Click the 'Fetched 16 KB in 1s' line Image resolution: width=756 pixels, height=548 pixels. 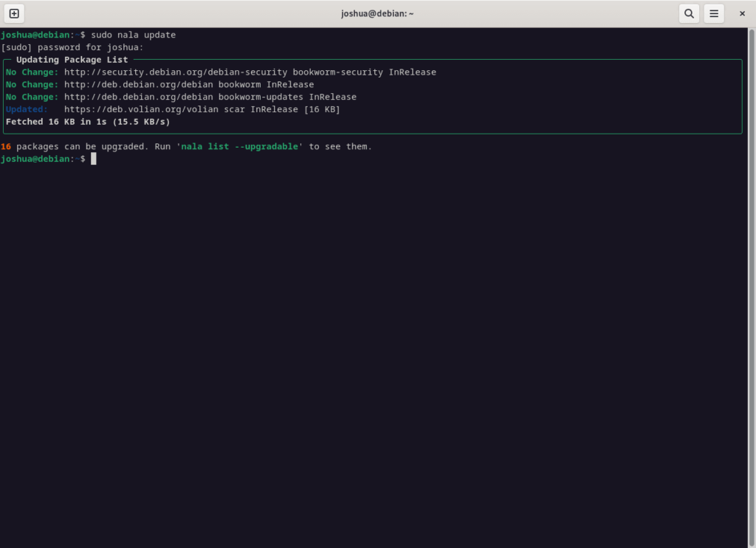point(88,122)
